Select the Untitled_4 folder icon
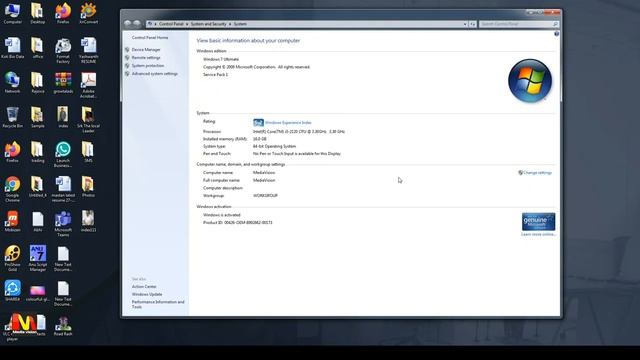Viewport: 640px width, 360px height. click(x=38, y=187)
